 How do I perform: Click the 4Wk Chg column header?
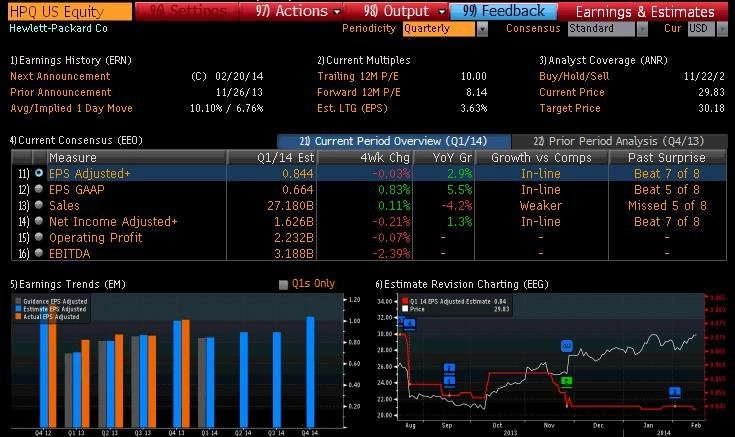pyautogui.click(x=365, y=158)
